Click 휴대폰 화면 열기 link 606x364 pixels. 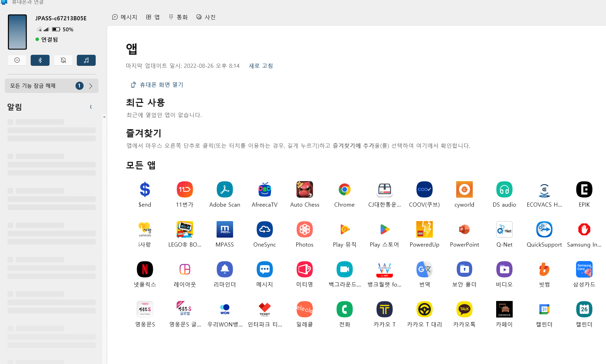(157, 85)
